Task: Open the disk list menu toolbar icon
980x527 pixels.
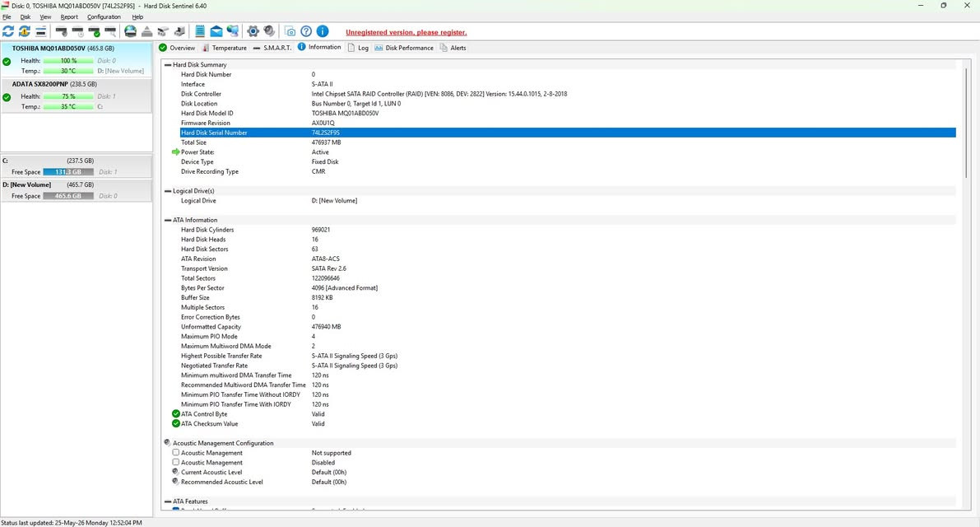Action: 40,31
